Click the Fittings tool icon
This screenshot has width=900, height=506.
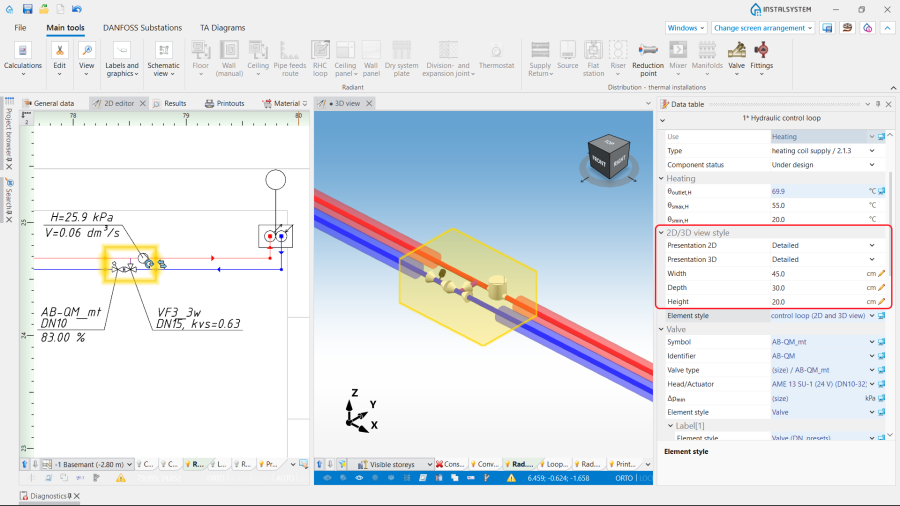point(762,51)
